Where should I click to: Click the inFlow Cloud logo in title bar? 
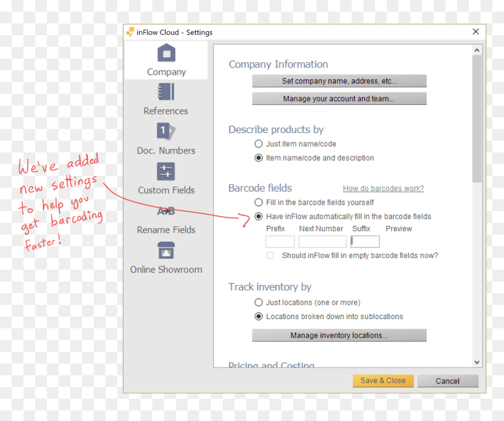[130, 32]
